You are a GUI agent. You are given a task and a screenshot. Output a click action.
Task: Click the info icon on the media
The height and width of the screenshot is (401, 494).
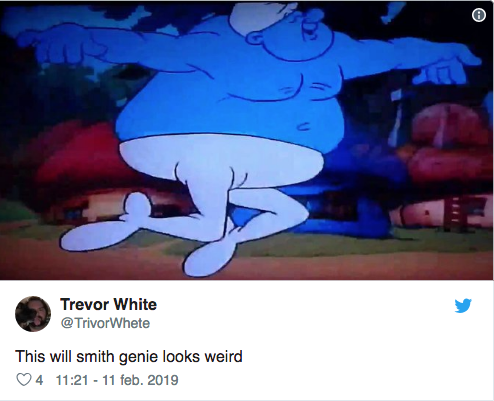[479, 15]
